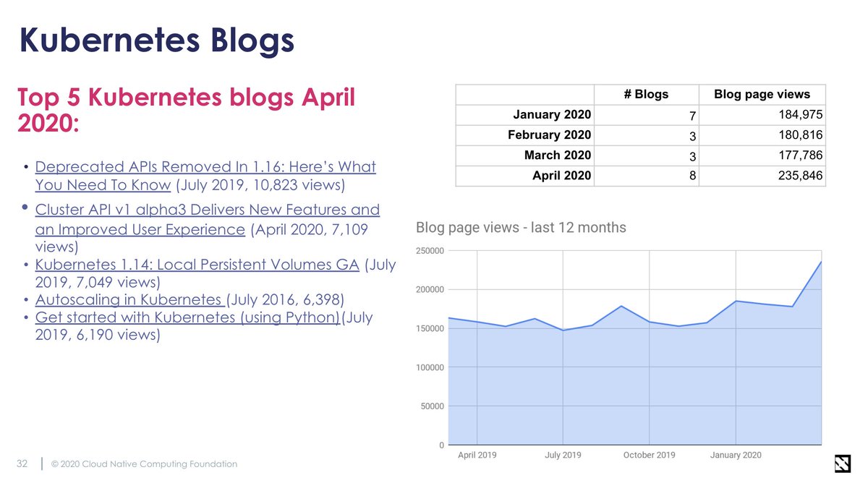
Task: Click the October 2019 axis label
Action: pos(649,456)
